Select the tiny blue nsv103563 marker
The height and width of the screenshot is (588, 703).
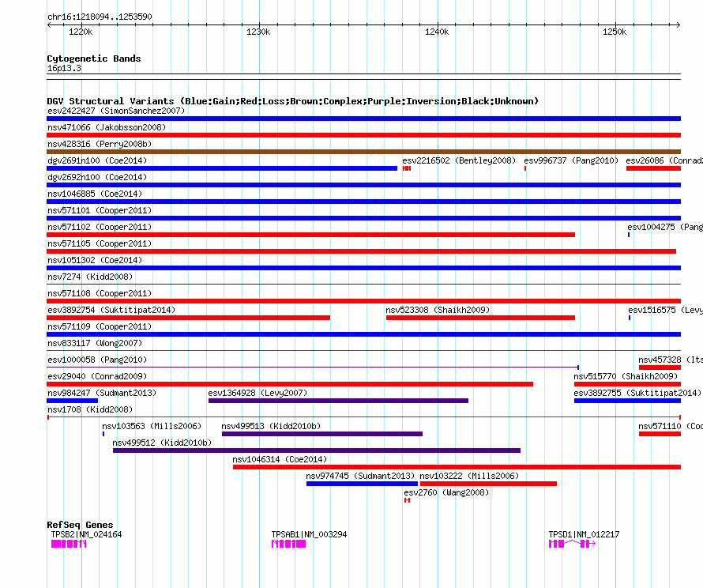[x=103, y=434]
